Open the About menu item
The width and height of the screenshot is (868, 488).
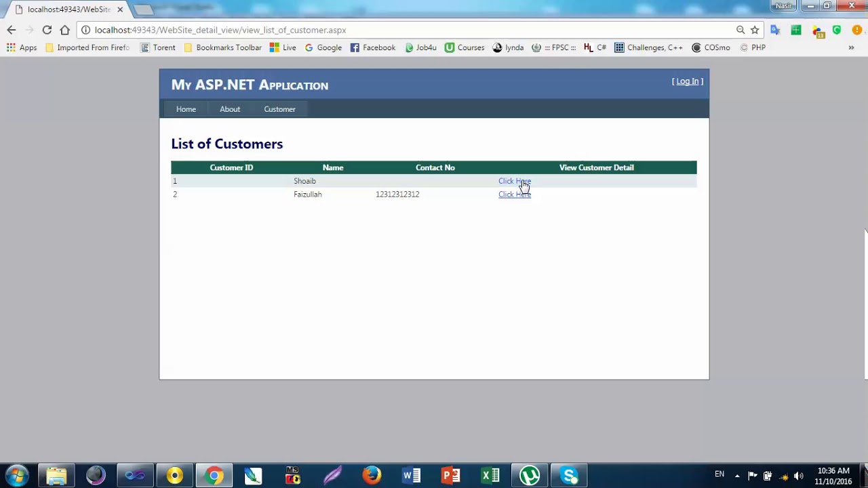tap(230, 109)
